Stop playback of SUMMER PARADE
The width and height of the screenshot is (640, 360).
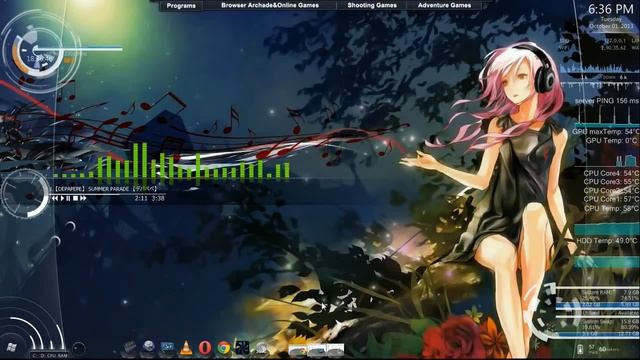click(x=75, y=198)
